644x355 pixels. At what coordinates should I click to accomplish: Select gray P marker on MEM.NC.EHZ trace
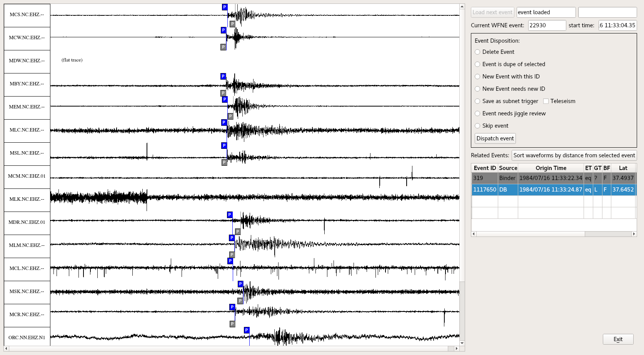(x=230, y=116)
